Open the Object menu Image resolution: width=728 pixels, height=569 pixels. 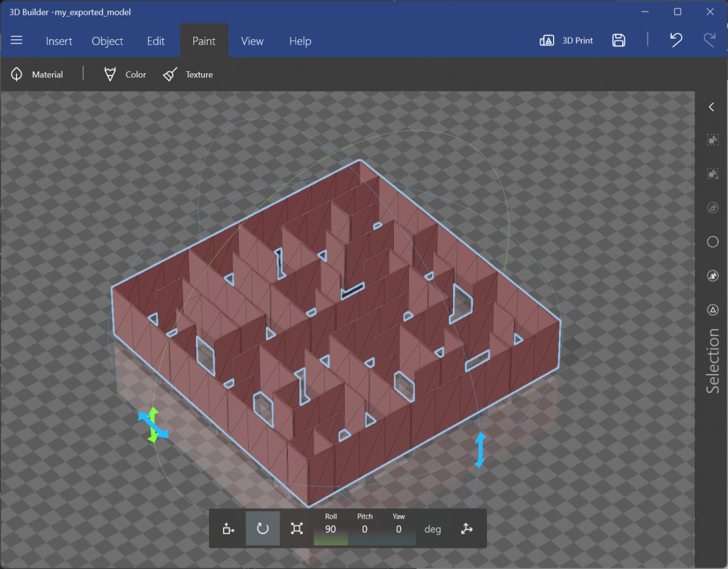click(x=107, y=41)
